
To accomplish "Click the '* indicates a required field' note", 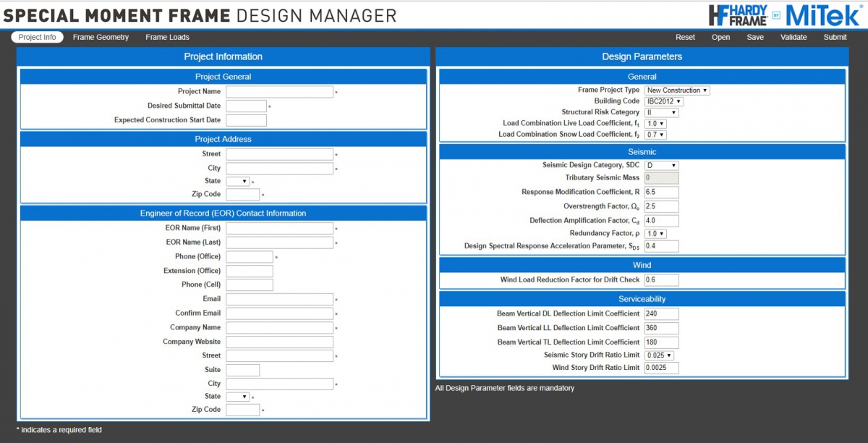I will (x=59, y=430).
